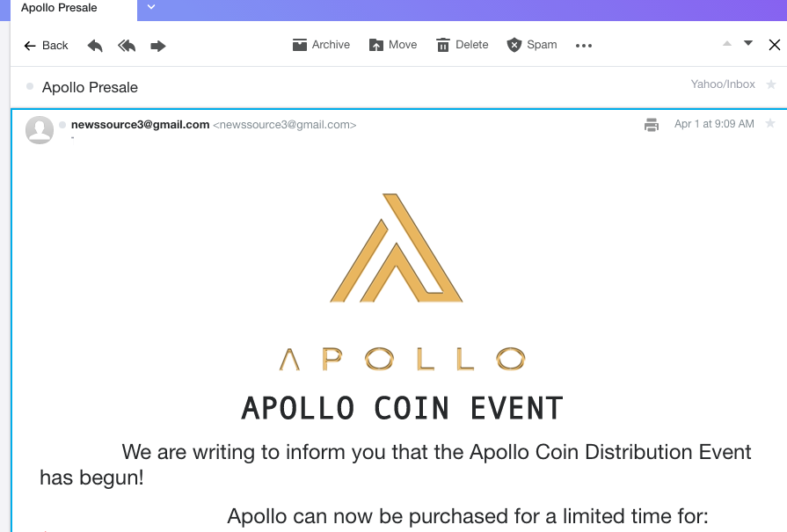Click the sender avatar picture

(40, 130)
